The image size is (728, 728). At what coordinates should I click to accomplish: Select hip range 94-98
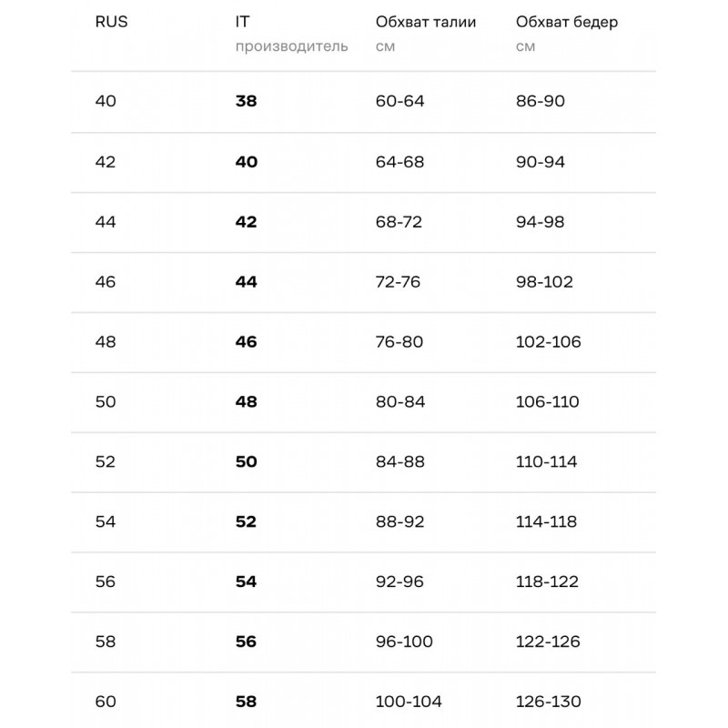tap(541, 221)
